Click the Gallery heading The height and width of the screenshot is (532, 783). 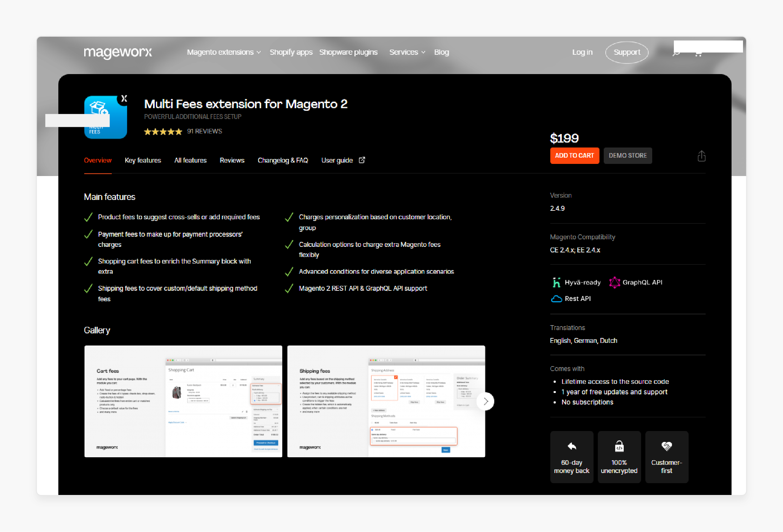click(97, 330)
